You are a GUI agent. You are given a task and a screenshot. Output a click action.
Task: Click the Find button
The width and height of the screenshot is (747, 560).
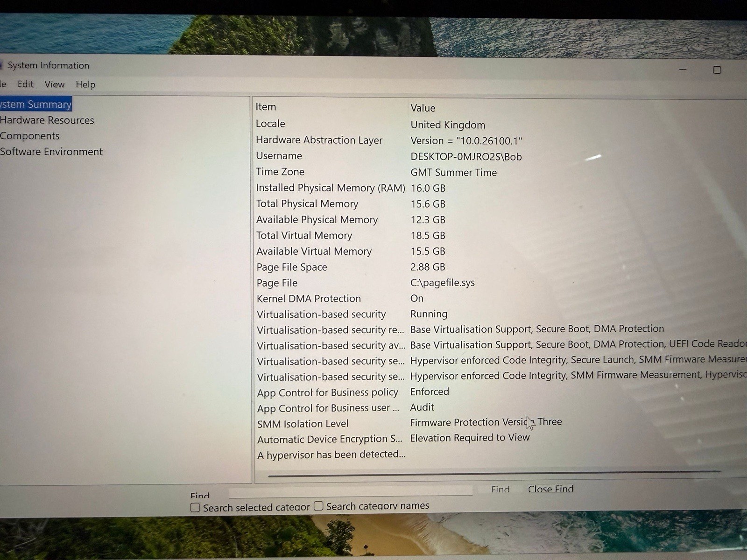click(500, 489)
